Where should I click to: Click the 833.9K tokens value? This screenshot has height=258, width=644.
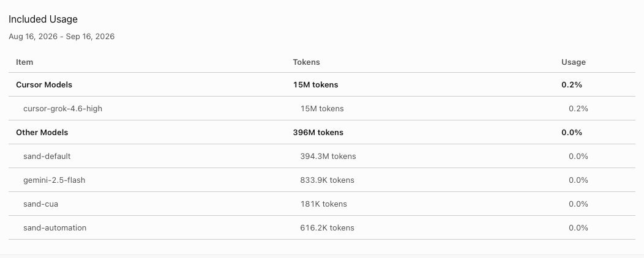[327, 180]
